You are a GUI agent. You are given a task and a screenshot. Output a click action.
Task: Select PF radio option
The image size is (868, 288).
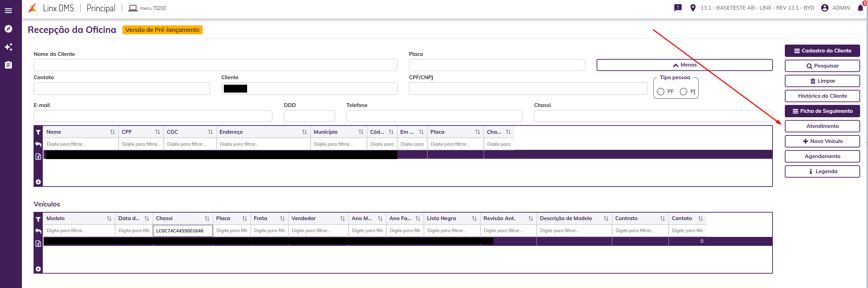click(661, 92)
